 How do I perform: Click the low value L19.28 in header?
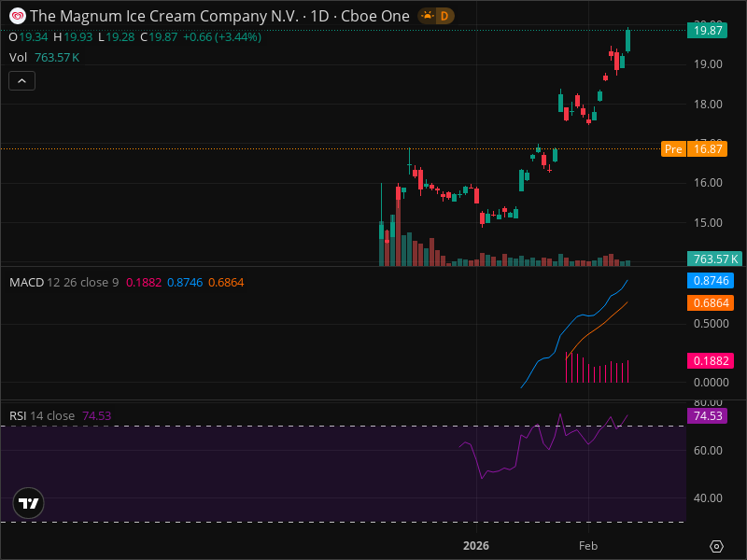[x=116, y=37]
